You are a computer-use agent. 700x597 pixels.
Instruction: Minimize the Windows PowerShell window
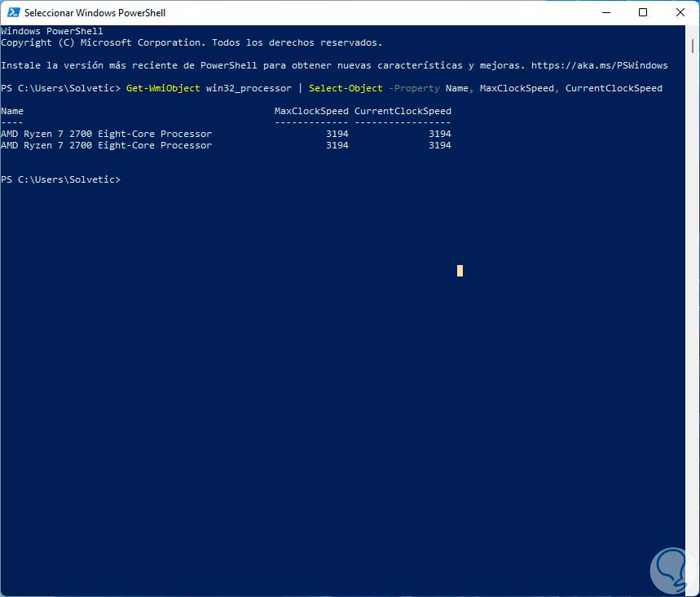tap(605, 12)
